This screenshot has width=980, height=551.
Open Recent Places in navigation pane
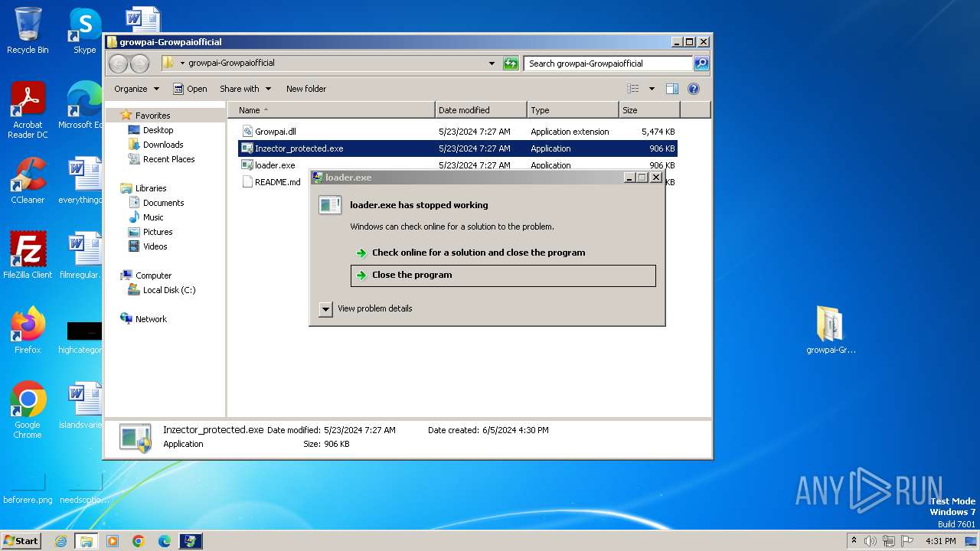coord(168,159)
